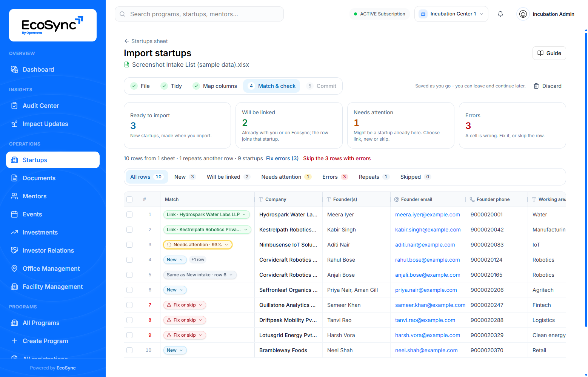Open the Needs attention 93% dropdown
This screenshot has height=377, width=588.
tap(198, 245)
